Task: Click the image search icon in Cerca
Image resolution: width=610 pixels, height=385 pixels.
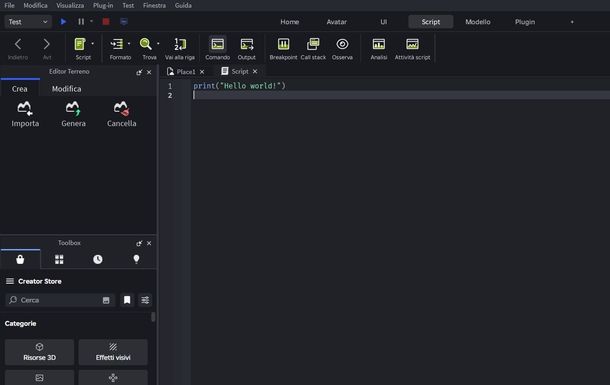Action: coord(106,300)
